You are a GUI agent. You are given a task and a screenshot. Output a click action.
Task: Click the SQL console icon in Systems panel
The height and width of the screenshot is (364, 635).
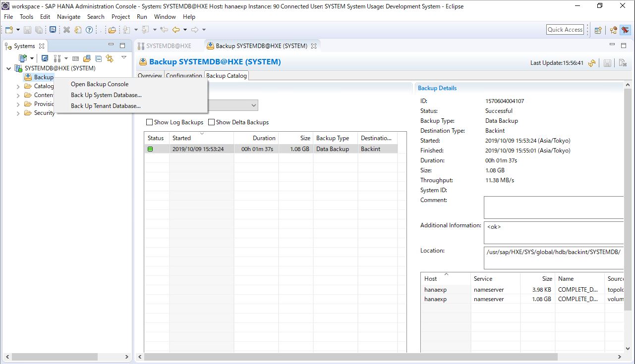coord(75,58)
